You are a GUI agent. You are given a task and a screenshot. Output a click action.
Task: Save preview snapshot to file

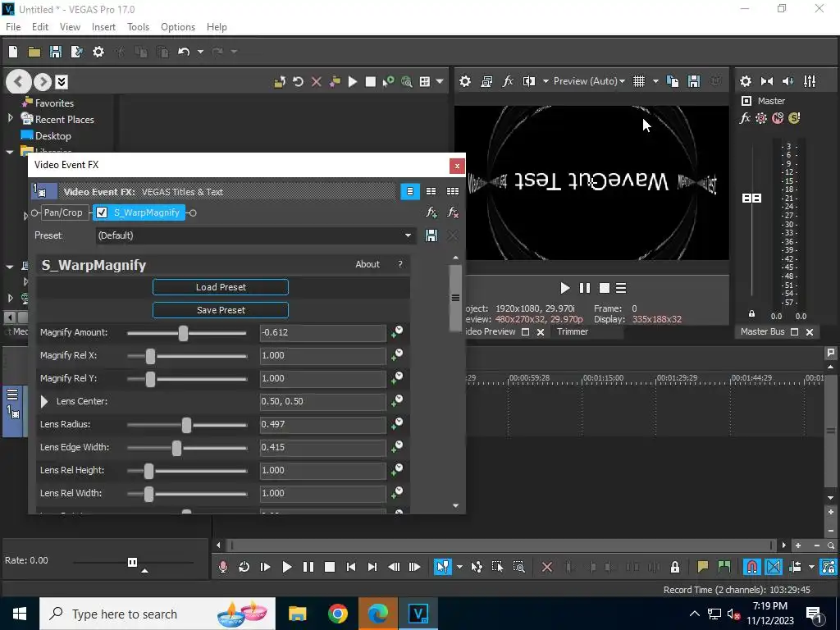click(x=694, y=81)
